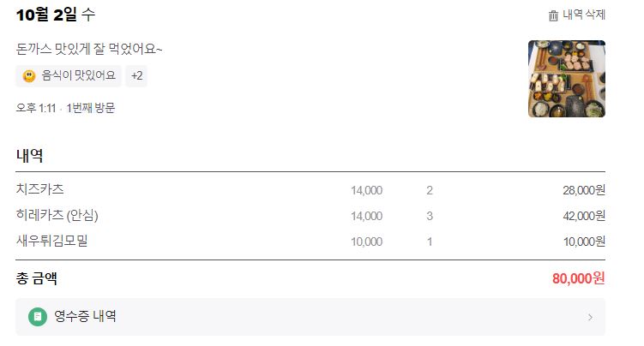
Task: Click the 42,000원 subtotal for 히레카츠
Action: pos(584,216)
